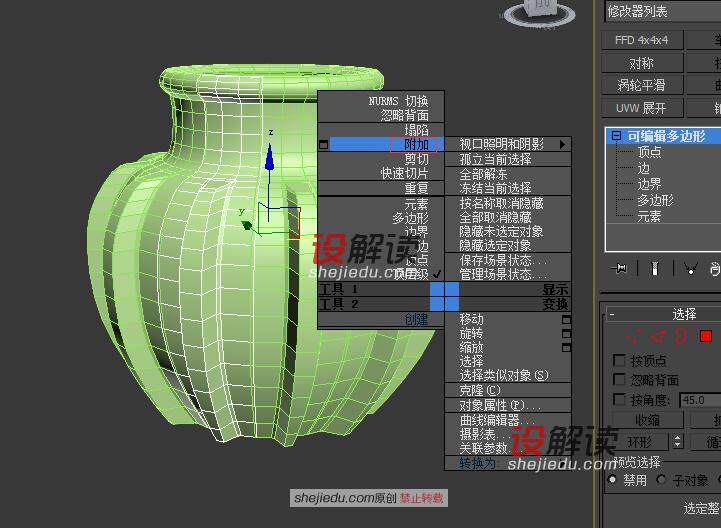The image size is (721, 528).
Task: Click the FFD 4x4x4 modifier button
Action: 642,40
